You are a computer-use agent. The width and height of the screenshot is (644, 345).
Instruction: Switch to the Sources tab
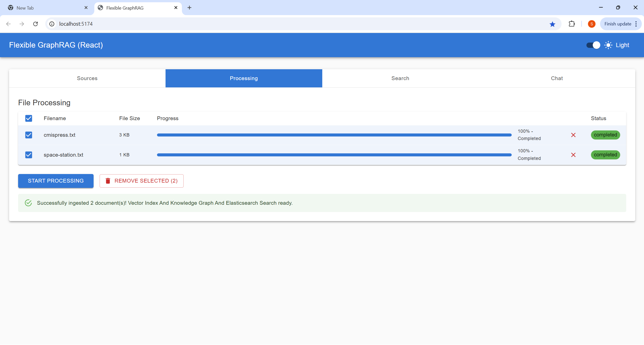pyautogui.click(x=87, y=78)
